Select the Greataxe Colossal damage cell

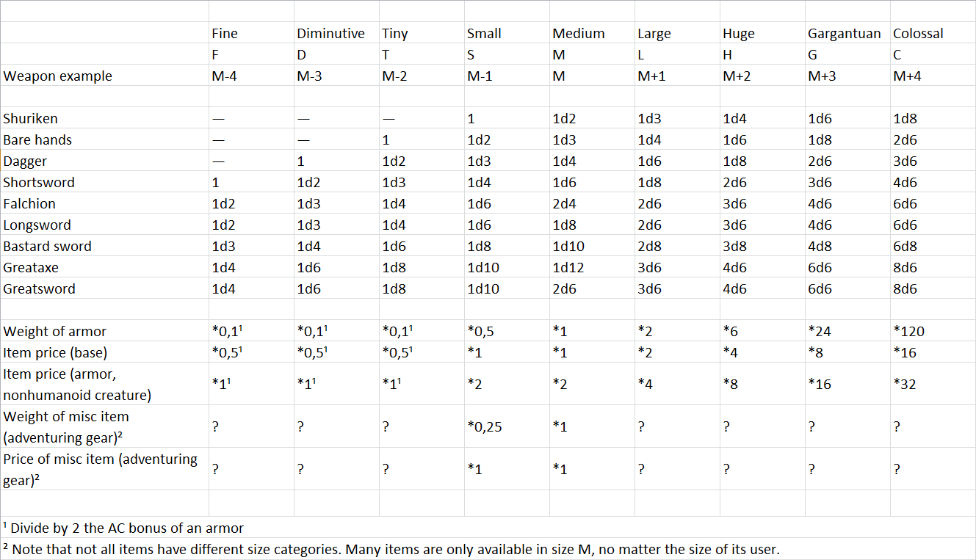(905, 267)
